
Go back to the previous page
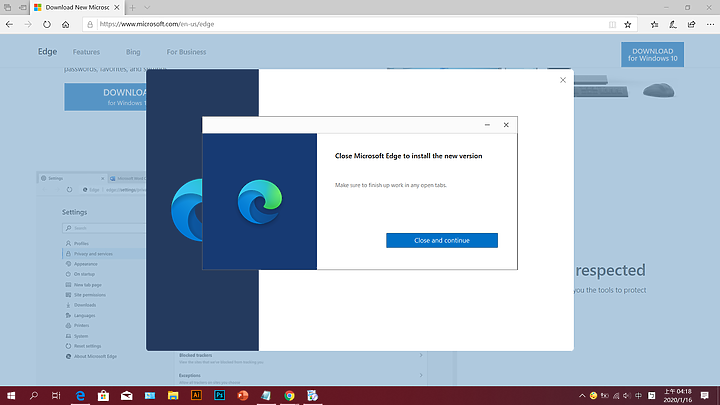[9, 24]
